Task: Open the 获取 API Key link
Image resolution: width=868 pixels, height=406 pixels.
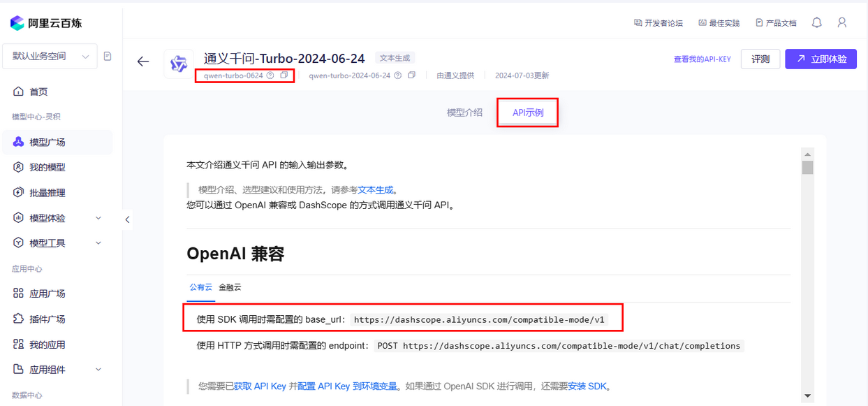Action: [260, 386]
